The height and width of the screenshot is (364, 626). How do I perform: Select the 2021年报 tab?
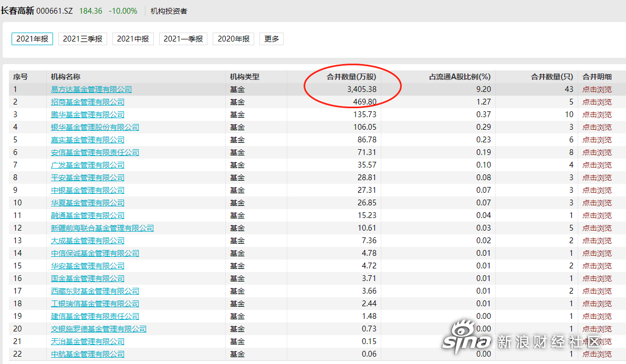pos(32,39)
